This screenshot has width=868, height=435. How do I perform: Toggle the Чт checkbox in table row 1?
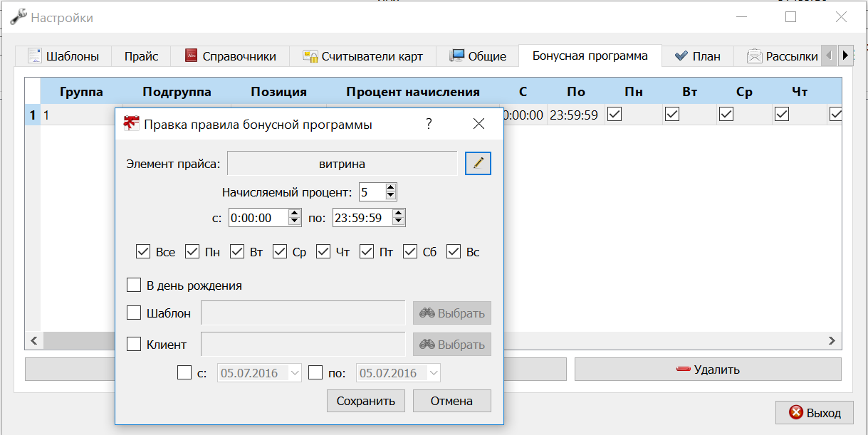click(x=782, y=114)
